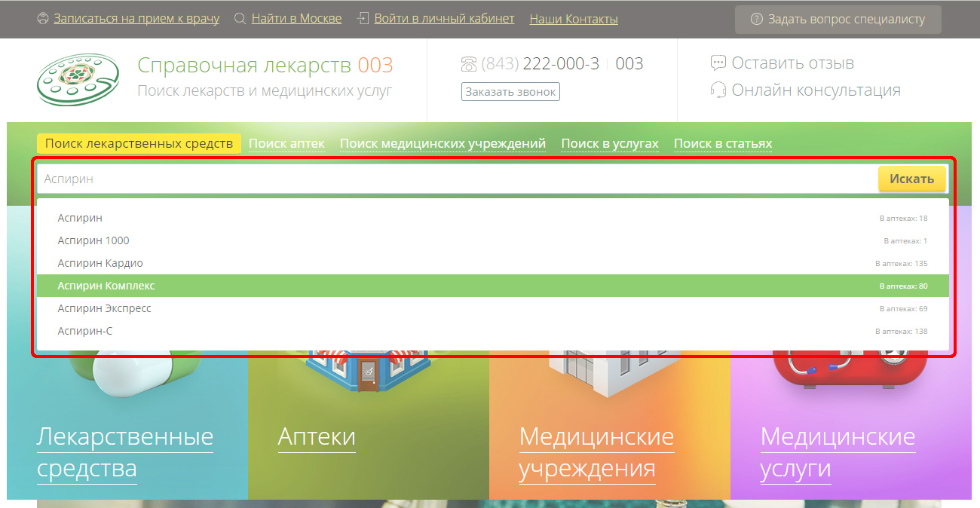
Task: Click the doctor appointment icon in top bar
Action: [x=43, y=18]
